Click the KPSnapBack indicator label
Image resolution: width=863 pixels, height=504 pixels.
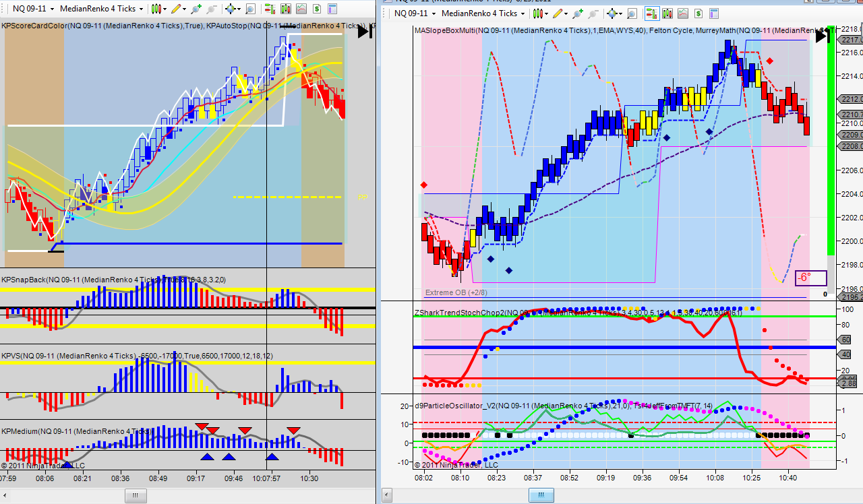coord(113,279)
